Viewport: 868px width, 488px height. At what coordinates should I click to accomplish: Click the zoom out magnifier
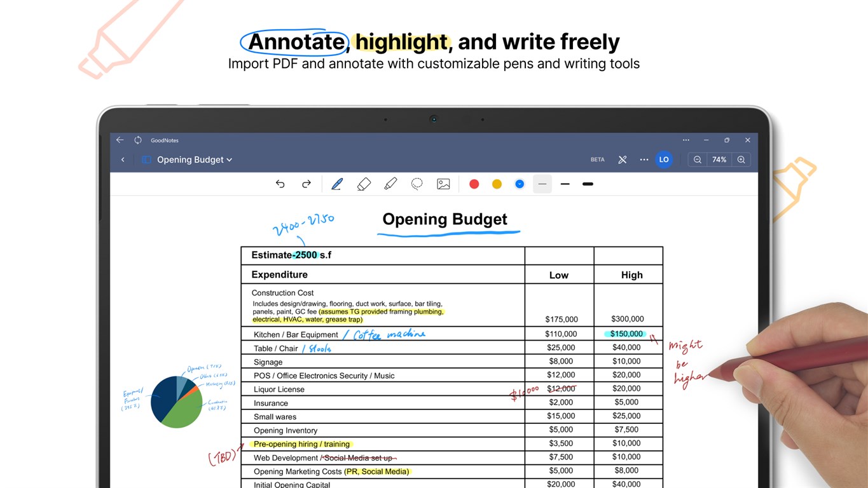[698, 160]
